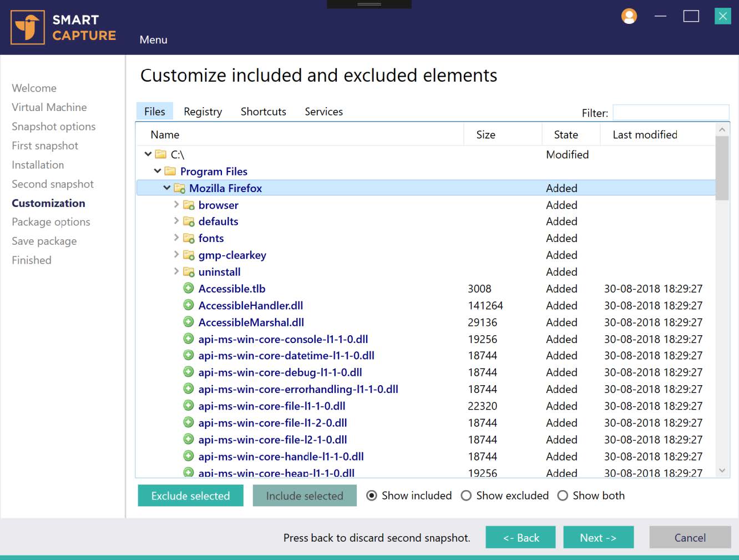Select the Show both radio button

[563, 496]
